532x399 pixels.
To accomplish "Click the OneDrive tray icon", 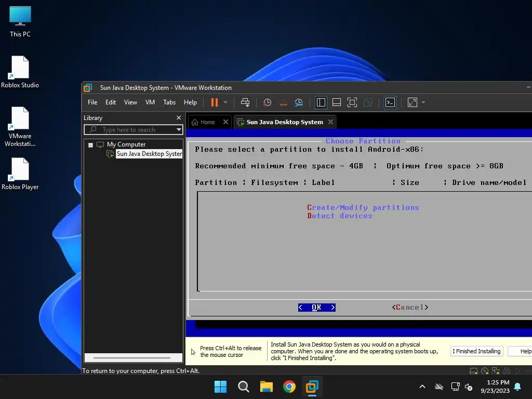I will [439, 387].
